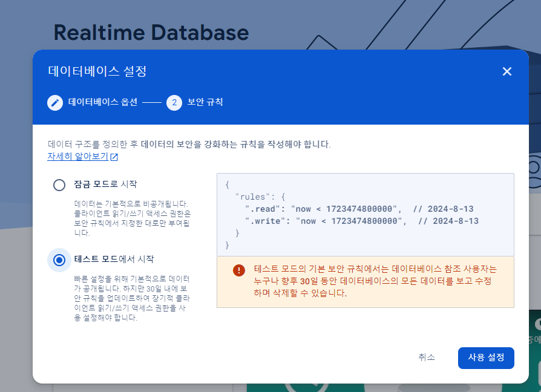Screen dimensions: 541x392
Task: Open the 자세히 알아보기 link
Action: pyautogui.click(x=78, y=157)
